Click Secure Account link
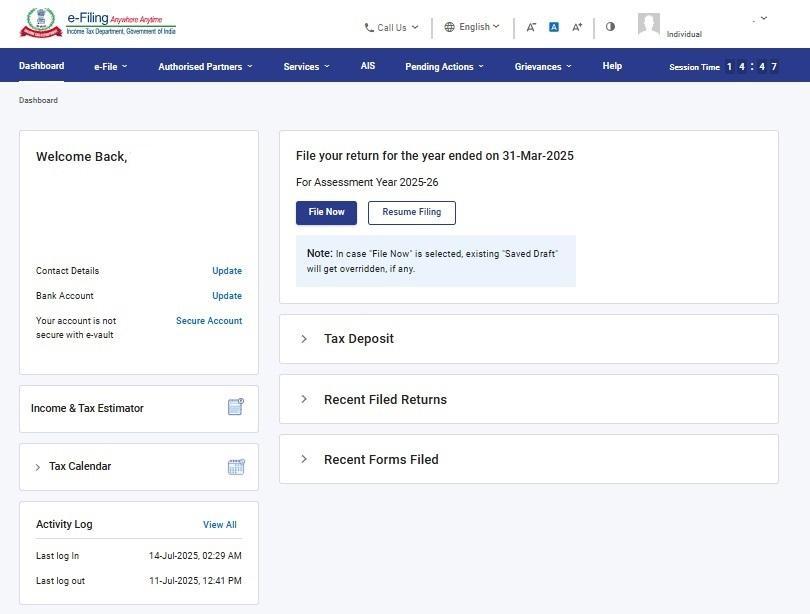810x614 pixels. click(x=209, y=320)
